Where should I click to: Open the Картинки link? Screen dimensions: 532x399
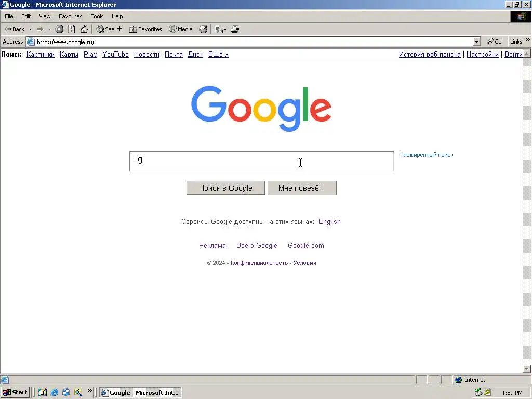tap(41, 54)
